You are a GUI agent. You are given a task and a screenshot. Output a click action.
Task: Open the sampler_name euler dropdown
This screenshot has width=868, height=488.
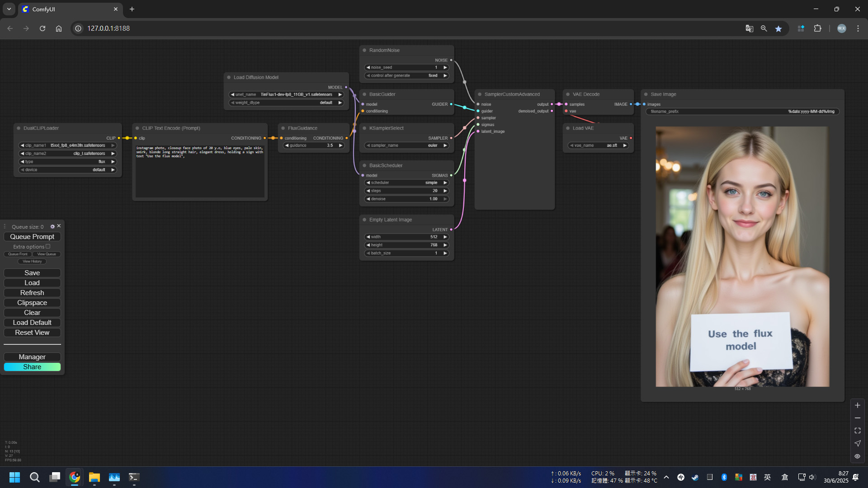[x=406, y=145]
